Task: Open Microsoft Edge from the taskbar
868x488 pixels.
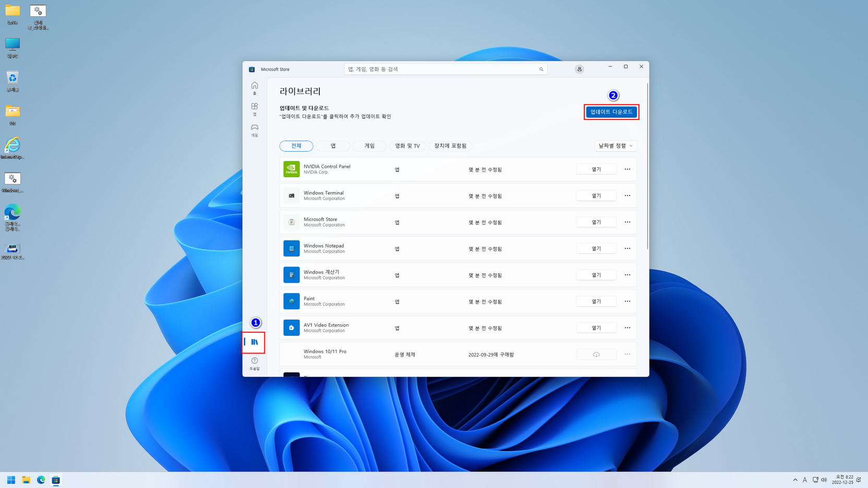Action: click(x=41, y=480)
